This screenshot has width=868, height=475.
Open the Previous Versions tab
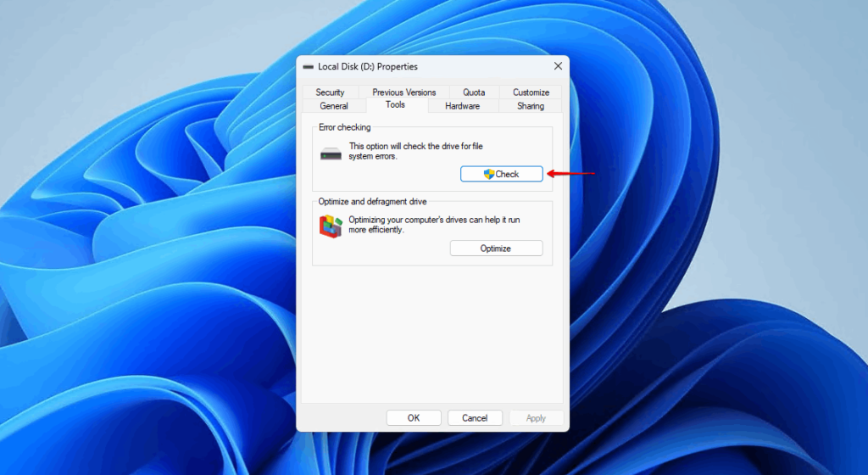403,92
